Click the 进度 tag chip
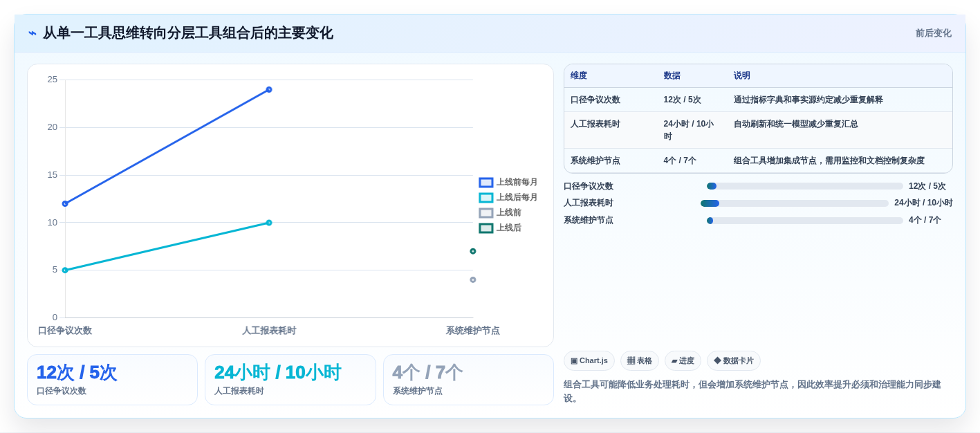Image resolution: width=980 pixels, height=433 pixels. pos(683,360)
